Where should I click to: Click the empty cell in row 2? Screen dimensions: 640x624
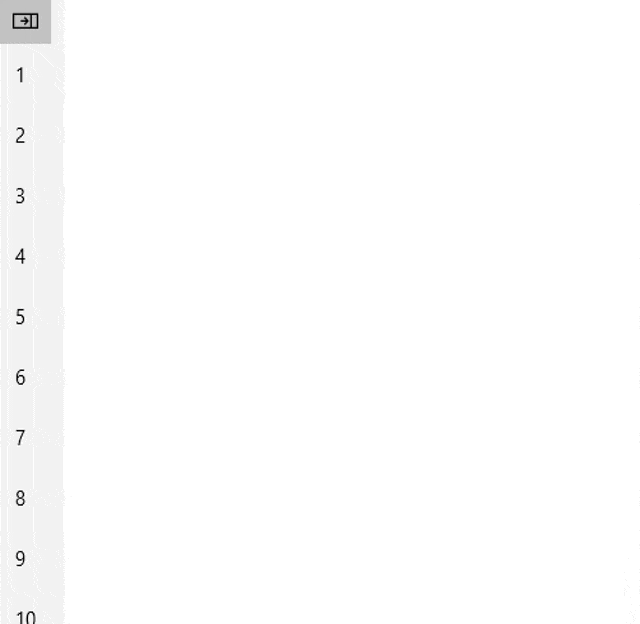click(352, 135)
